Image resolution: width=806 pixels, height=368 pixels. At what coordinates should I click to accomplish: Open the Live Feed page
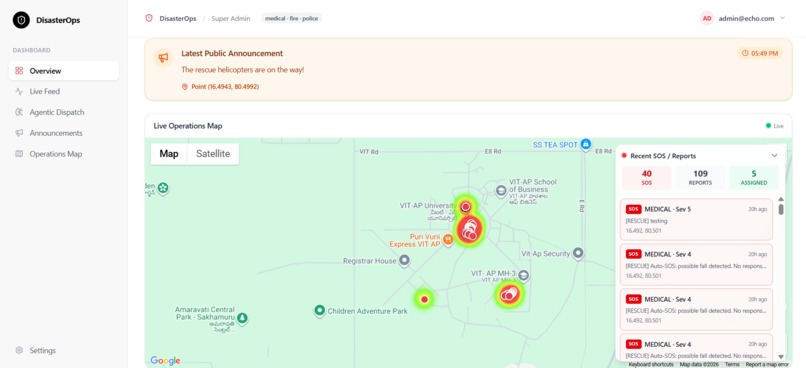64,91
